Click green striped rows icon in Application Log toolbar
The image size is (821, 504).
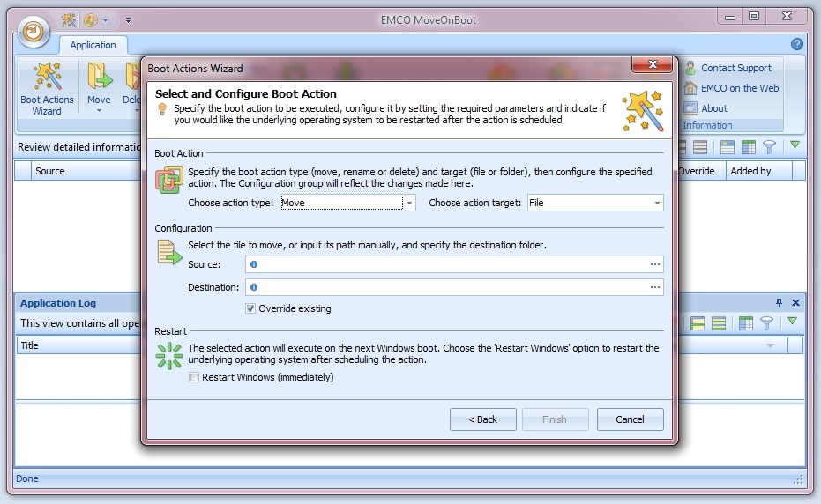click(719, 323)
